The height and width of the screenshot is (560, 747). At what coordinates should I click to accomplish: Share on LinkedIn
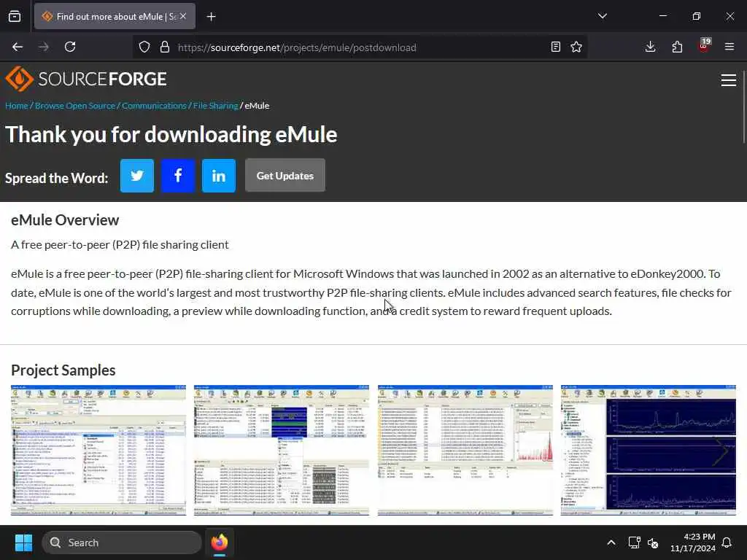pyautogui.click(x=219, y=176)
